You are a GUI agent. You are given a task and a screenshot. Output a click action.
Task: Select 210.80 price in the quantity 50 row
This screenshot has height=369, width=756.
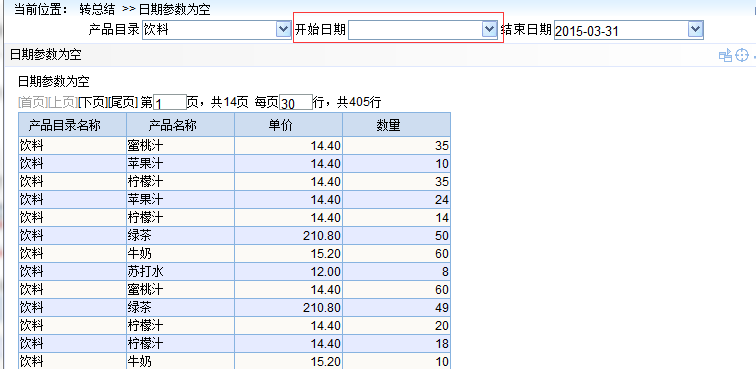point(288,235)
